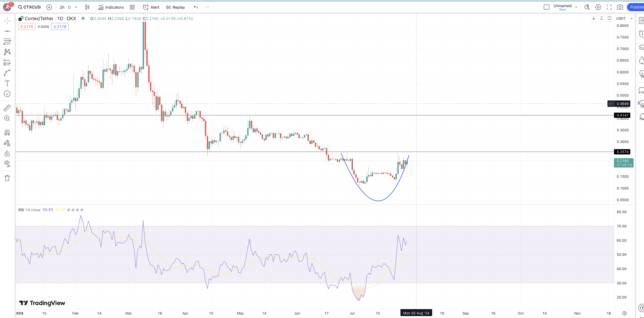Image resolution: width=644 pixels, height=318 pixels.
Task: Select the Trend Line drawing tool
Action: coord(7,31)
